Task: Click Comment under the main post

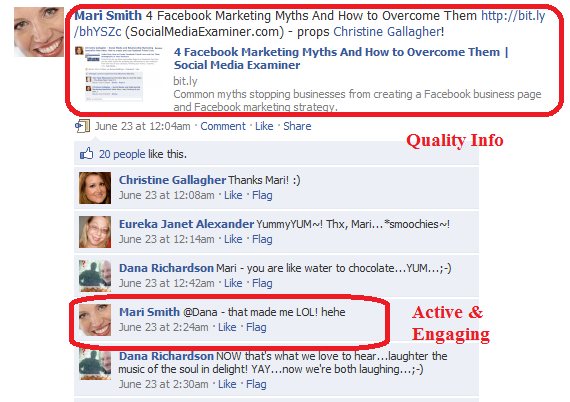Action: pyautogui.click(x=223, y=126)
